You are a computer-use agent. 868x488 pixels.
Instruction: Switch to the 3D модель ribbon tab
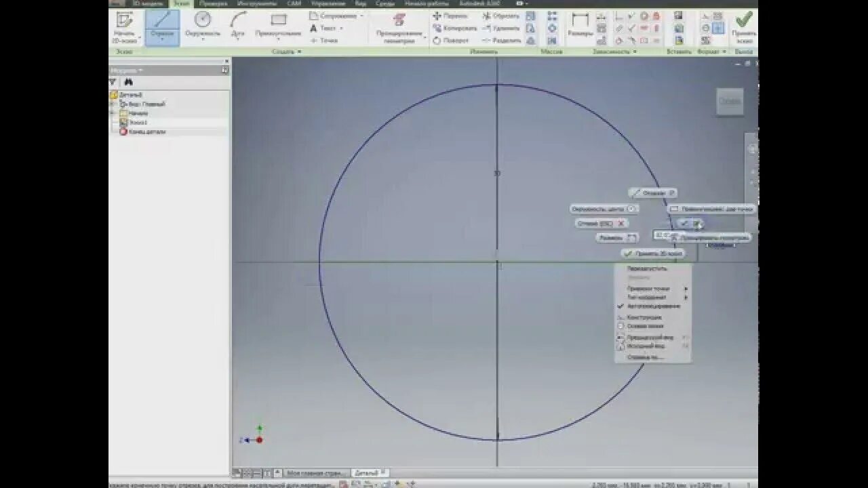point(147,3)
